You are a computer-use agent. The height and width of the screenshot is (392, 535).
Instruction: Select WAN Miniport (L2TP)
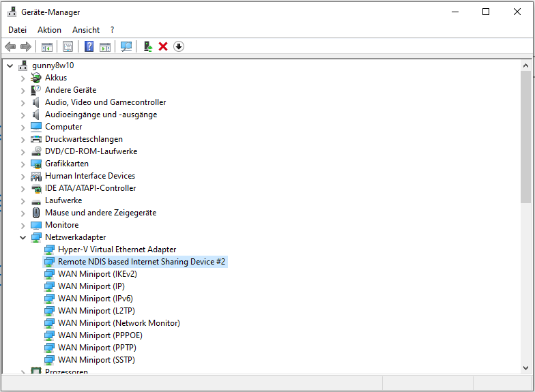pos(97,311)
